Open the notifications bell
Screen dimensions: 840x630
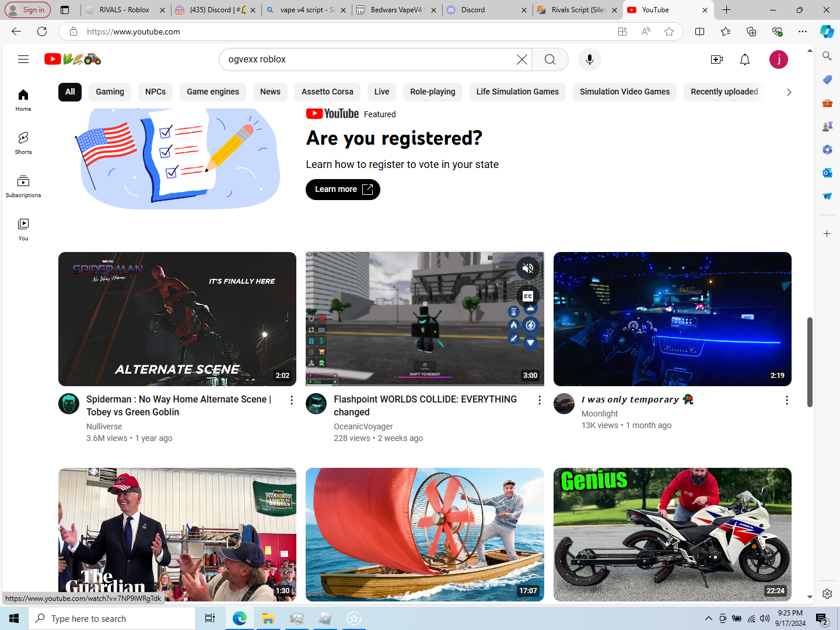745,60
